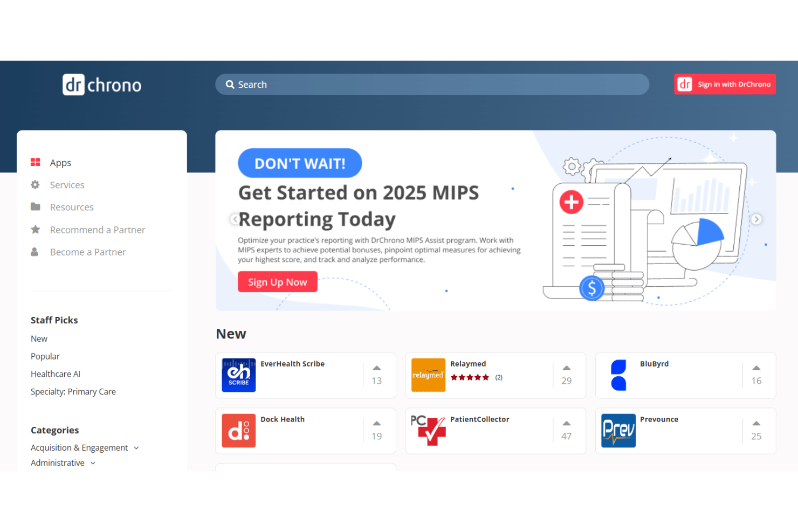Open the EverHealth Scribe app icon

239,375
